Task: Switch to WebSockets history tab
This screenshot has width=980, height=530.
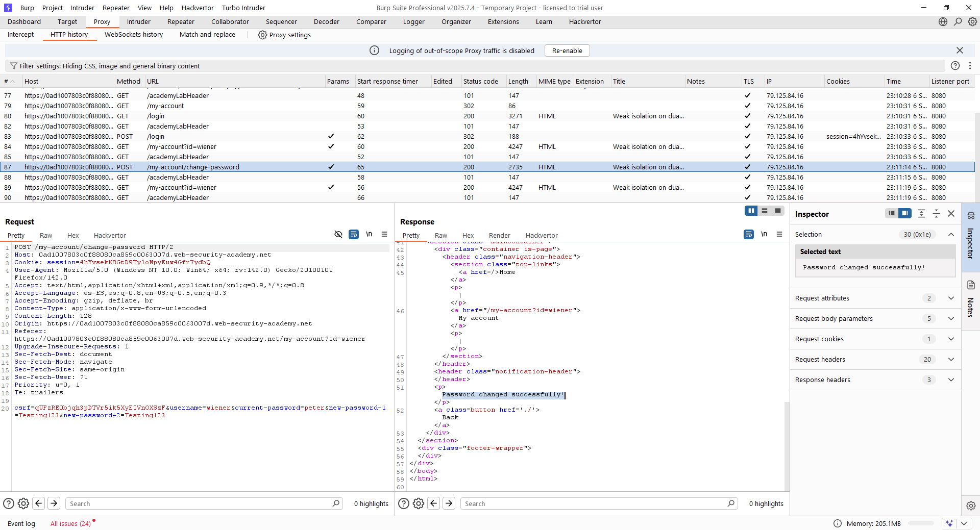Action: coord(134,35)
